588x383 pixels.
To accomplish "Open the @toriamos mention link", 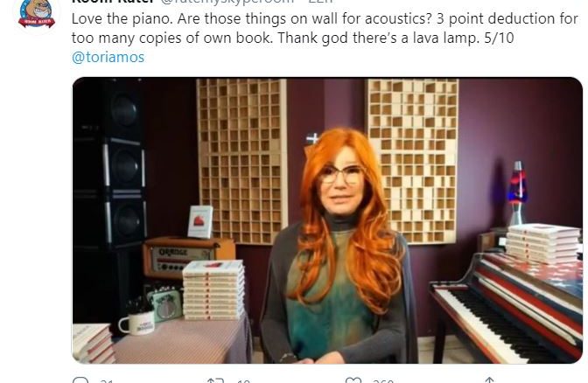I will point(108,58).
